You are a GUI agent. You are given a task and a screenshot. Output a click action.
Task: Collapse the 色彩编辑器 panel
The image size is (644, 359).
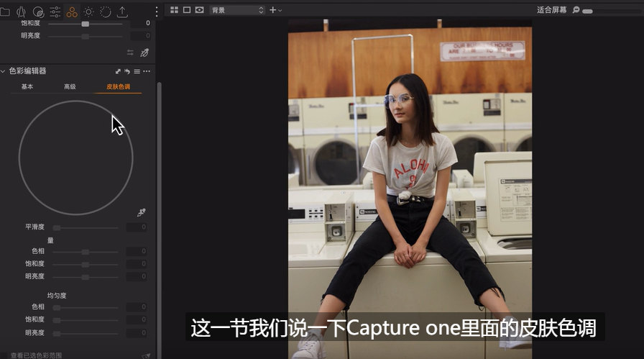4,71
